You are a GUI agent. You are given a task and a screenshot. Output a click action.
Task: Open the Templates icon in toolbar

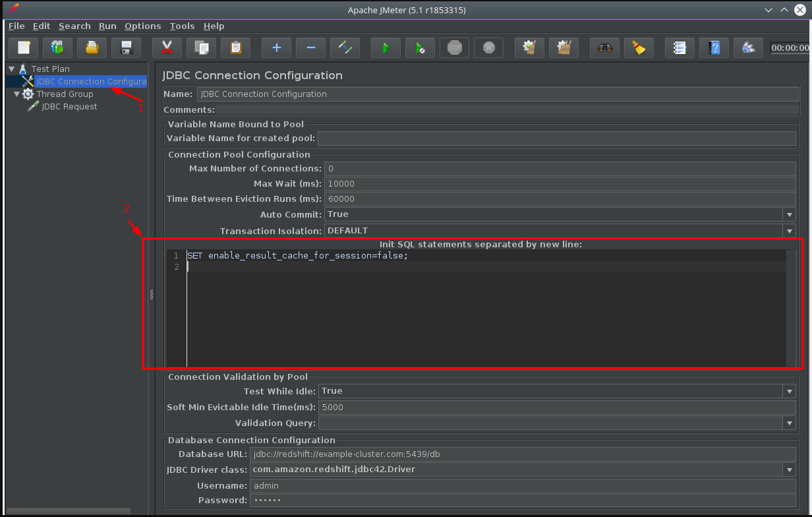(58, 47)
